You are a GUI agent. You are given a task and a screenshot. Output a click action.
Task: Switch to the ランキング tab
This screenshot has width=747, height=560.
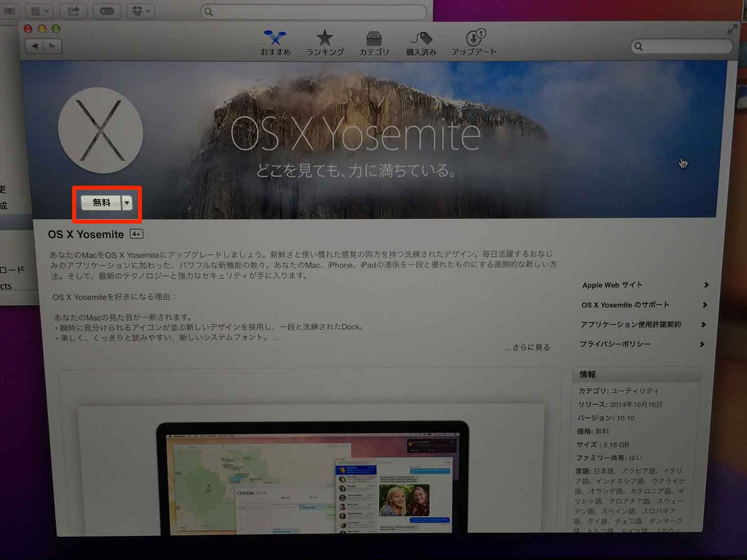tap(325, 42)
